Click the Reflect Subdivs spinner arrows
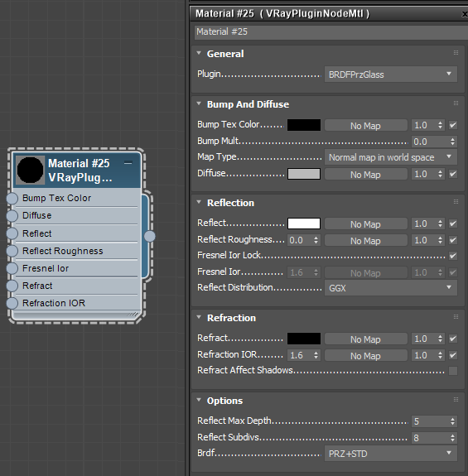This screenshot has height=476, width=468. (452, 438)
